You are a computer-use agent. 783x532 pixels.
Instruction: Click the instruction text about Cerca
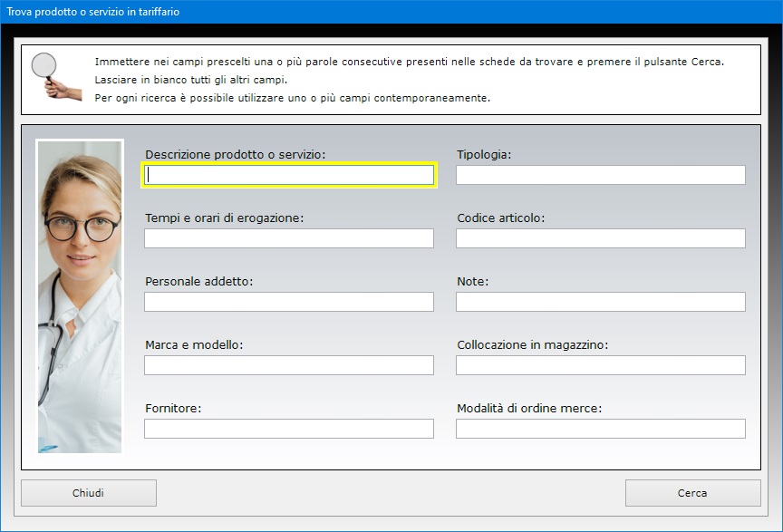coord(410,62)
